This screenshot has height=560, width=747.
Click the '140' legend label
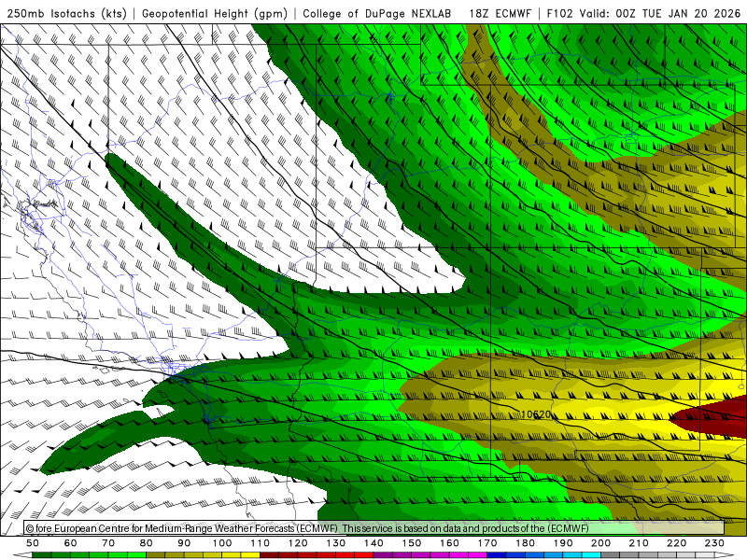click(373, 543)
